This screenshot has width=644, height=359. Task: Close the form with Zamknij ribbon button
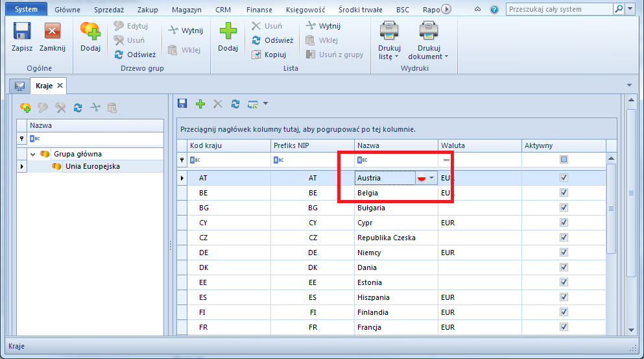point(52,37)
